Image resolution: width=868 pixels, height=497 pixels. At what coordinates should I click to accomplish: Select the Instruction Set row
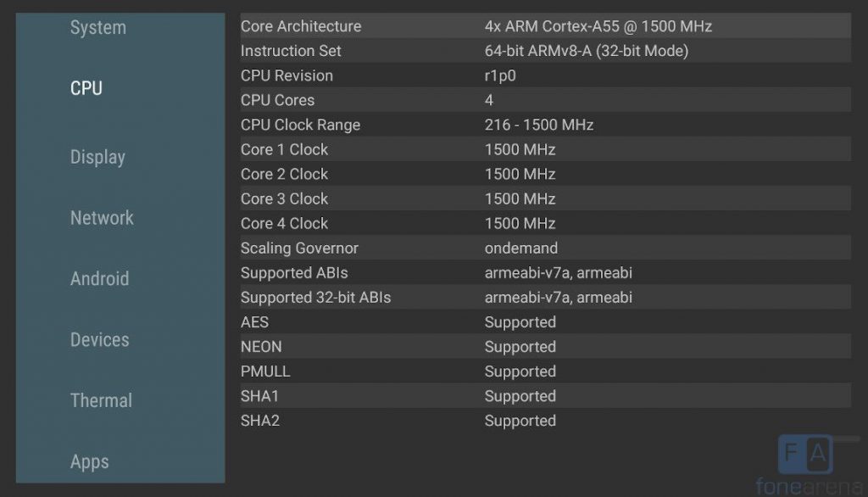coord(545,50)
